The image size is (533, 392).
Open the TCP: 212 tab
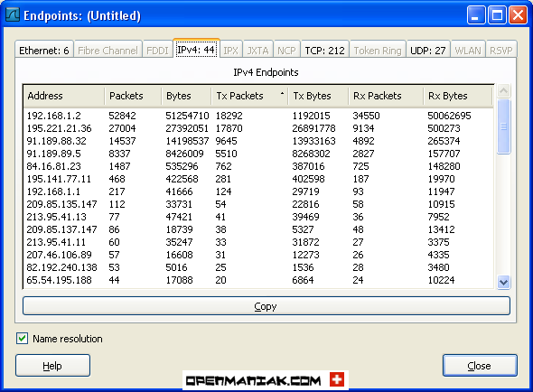point(324,51)
